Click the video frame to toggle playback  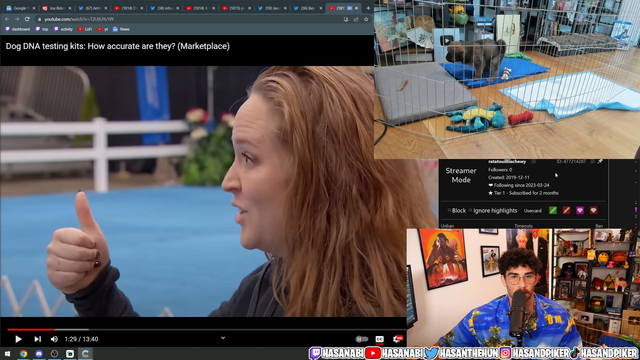[203, 191]
